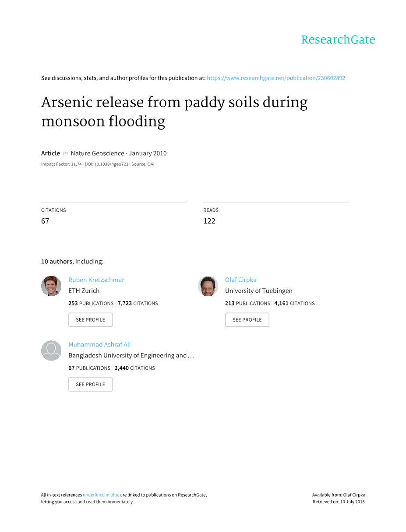
Task: Click the ETH Zurich affiliation text
Action: click(84, 290)
